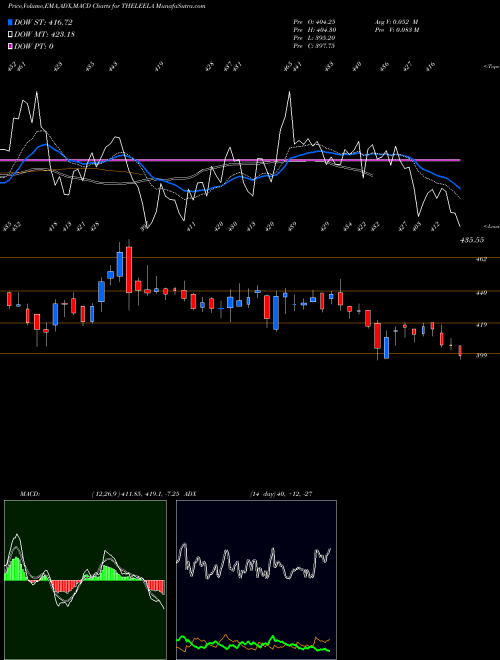Click the Pre V: 0.083 M value

396,30
